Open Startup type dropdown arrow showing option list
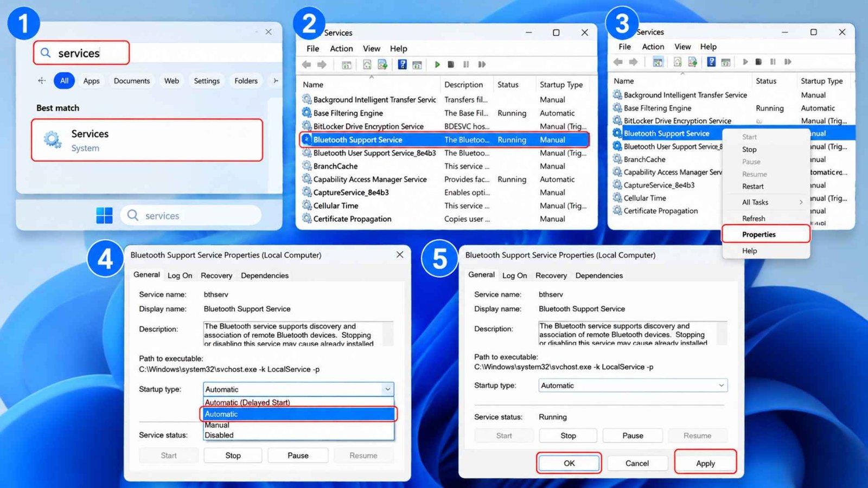 [x=387, y=389]
